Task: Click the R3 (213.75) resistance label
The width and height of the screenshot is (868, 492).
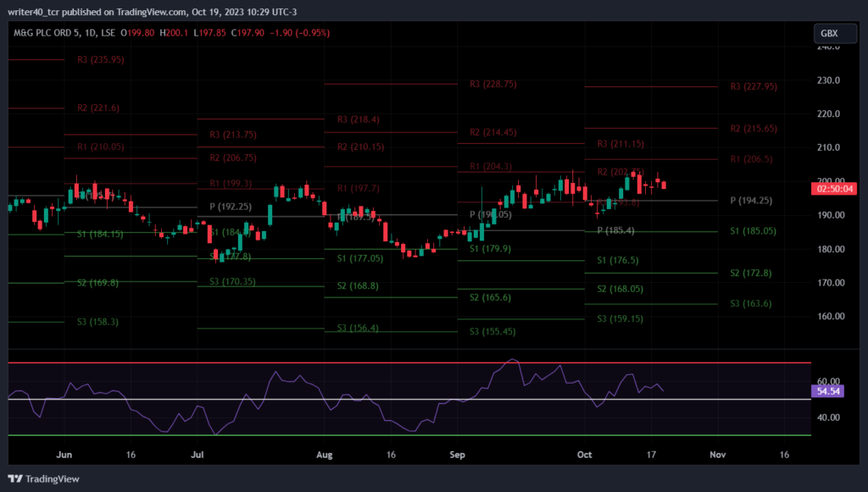Action: [233, 135]
